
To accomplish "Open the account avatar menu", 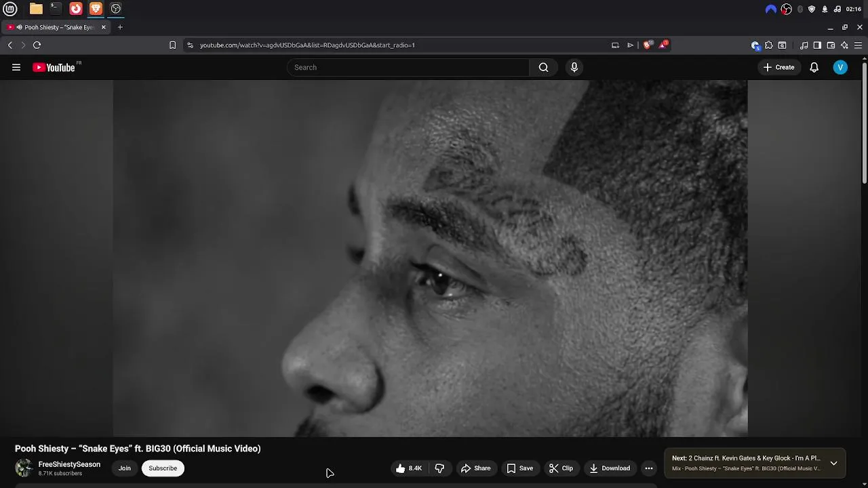I will pyautogui.click(x=840, y=67).
